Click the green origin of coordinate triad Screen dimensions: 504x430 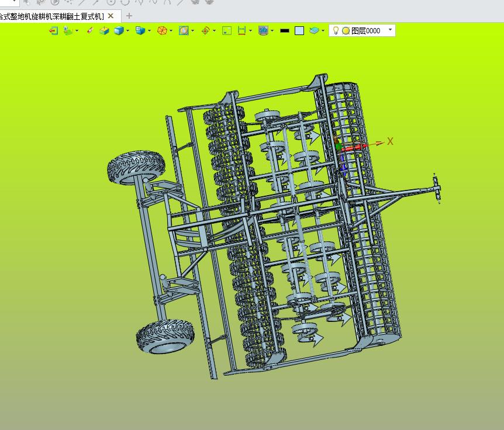(x=339, y=147)
